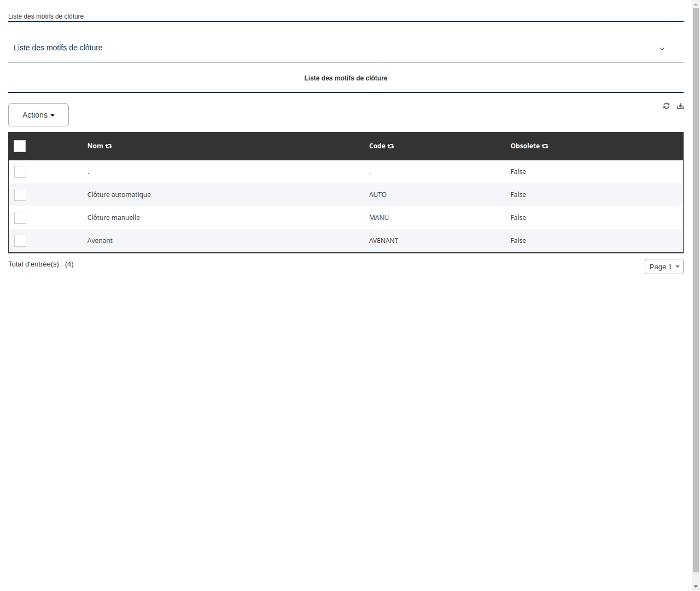Click the AVENANT code cell

point(383,241)
